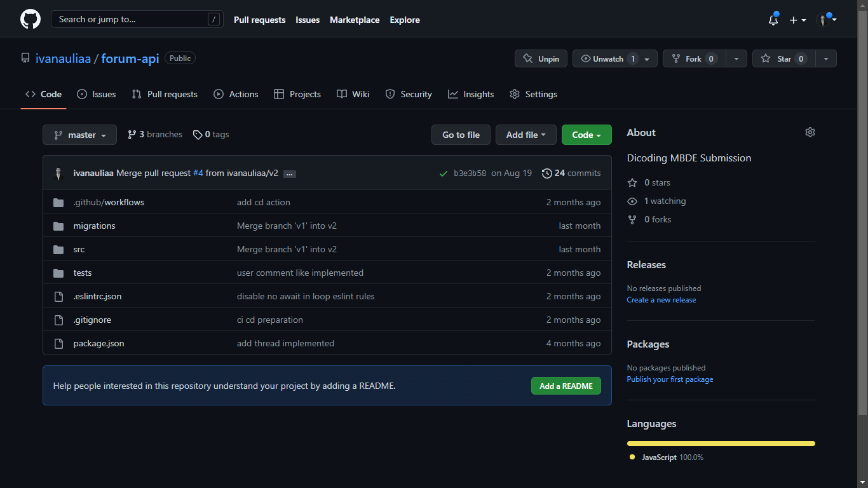The image size is (868, 488).
Task: Click the star icon next to 0 stars
Action: tap(632, 182)
